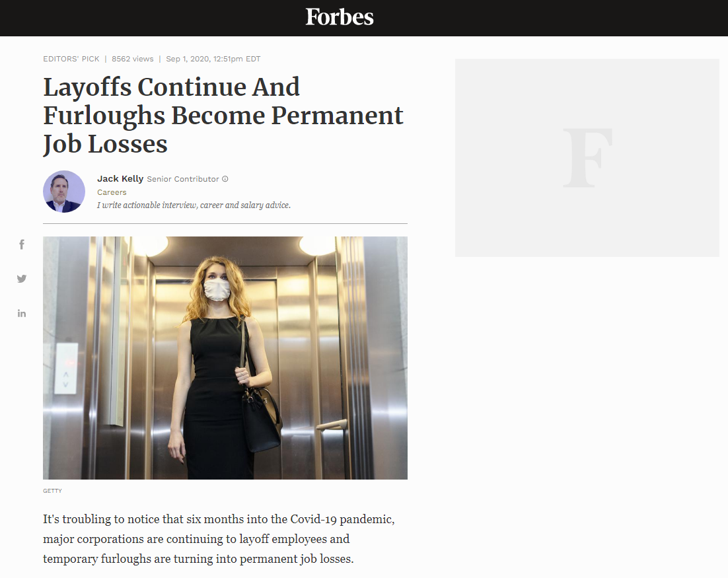
Task: Click the 8562 views counter
Action: tap(132, 59)
